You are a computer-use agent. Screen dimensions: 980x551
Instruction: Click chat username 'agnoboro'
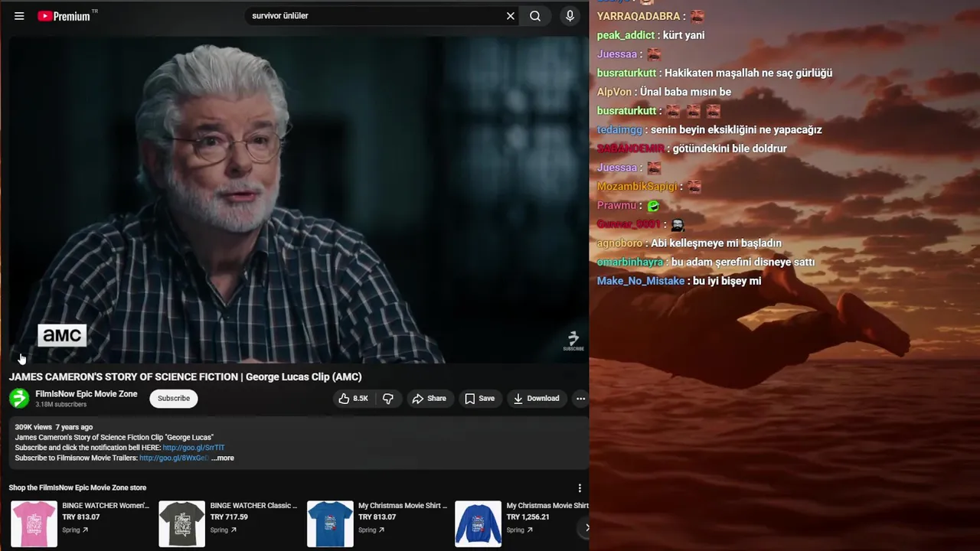[619, 243]
